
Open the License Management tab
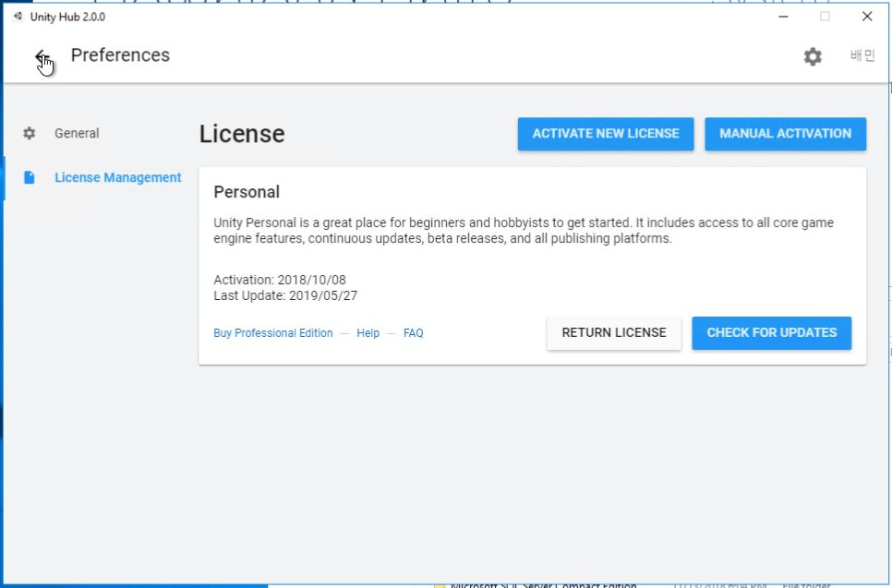[118, 177]
